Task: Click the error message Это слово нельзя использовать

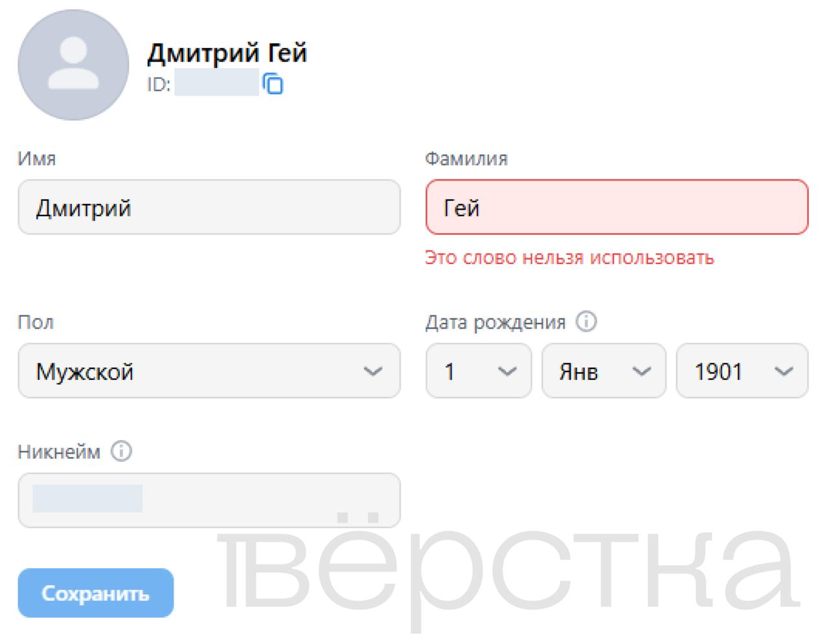Action: point(569,258)
